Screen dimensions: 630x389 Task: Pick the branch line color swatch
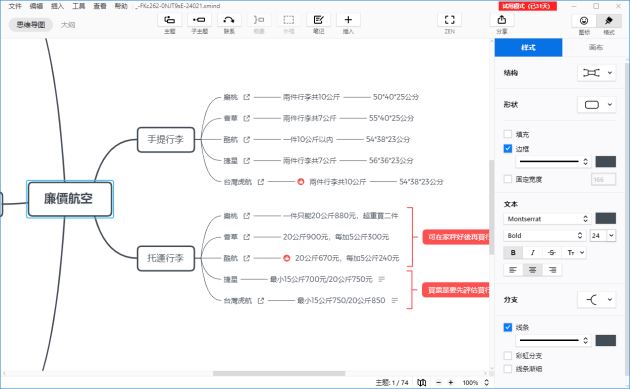(605, 340)
